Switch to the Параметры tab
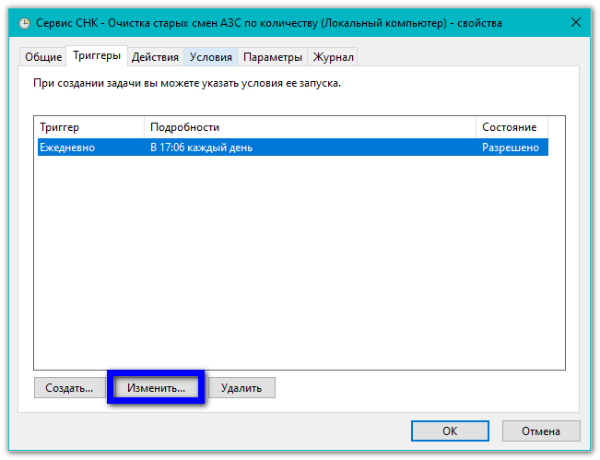The image size is (600, 460). 273,58
